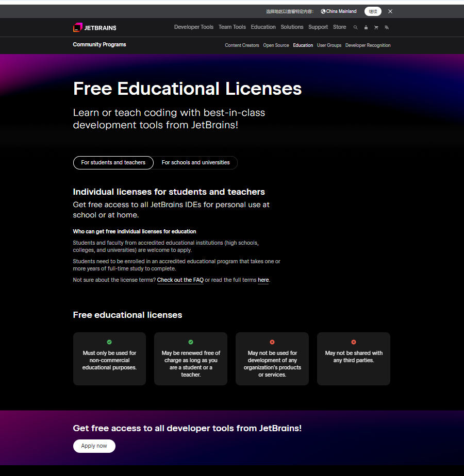Open the Support menu
The height and width of the screenshot is (476, 464).
coord(318,27)
